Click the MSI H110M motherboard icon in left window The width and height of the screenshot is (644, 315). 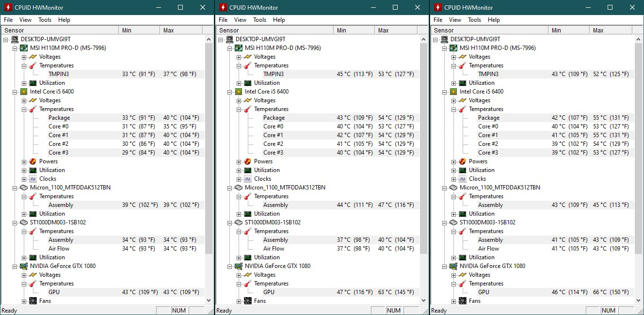(23, 48)
